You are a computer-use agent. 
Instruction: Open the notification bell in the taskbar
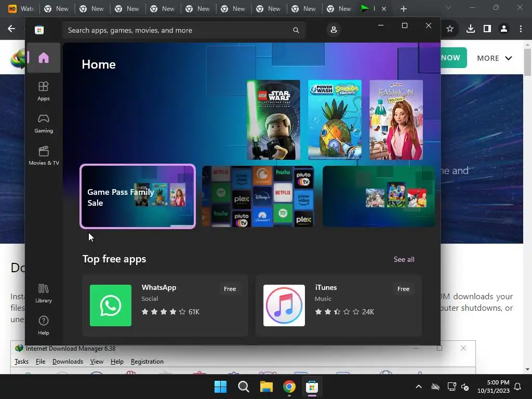tap(518, 387)
